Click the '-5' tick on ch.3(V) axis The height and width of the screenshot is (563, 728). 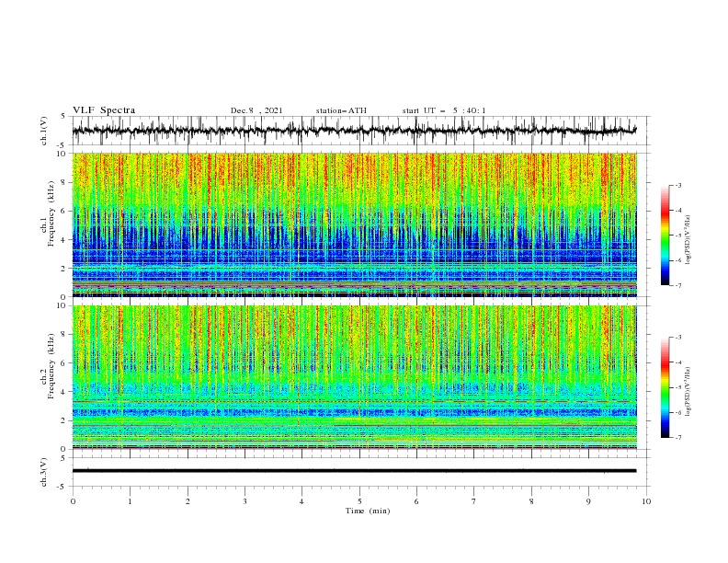(63, 487)
